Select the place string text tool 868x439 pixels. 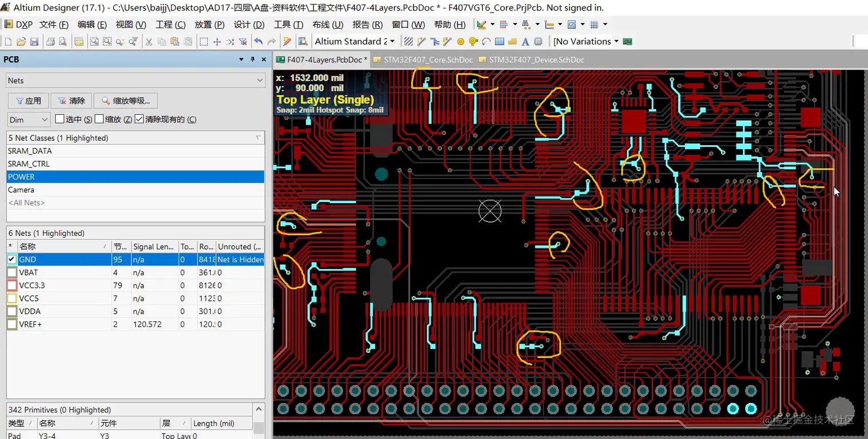[525, 41]
